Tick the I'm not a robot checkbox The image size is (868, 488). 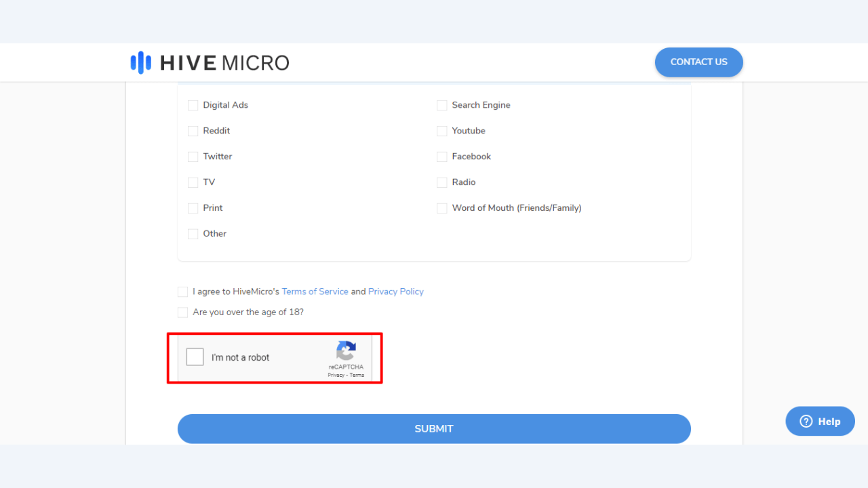(195, 357)
